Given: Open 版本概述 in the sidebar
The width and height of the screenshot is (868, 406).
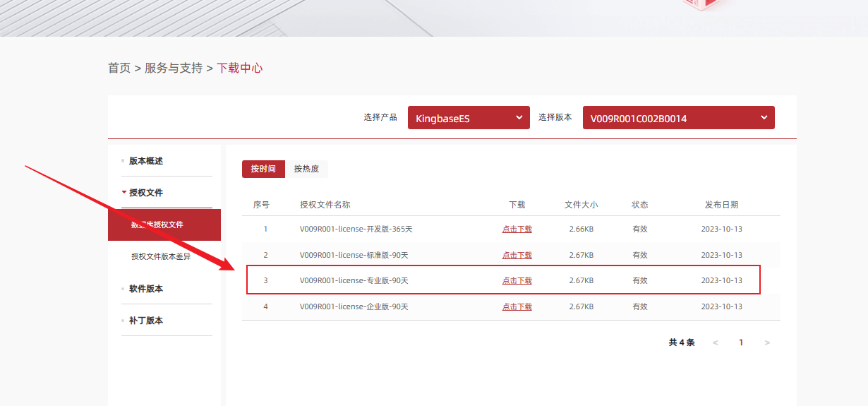Looking at the screenshot, I should (146, 161).
